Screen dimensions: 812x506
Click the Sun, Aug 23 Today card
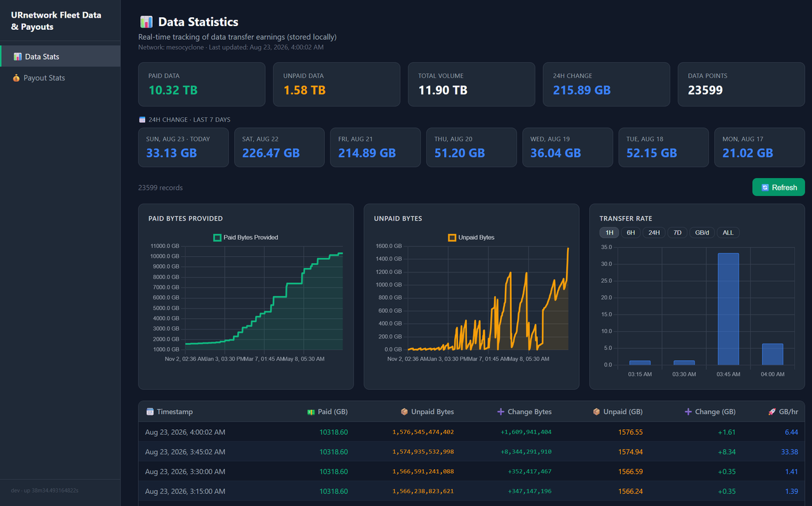183,147
